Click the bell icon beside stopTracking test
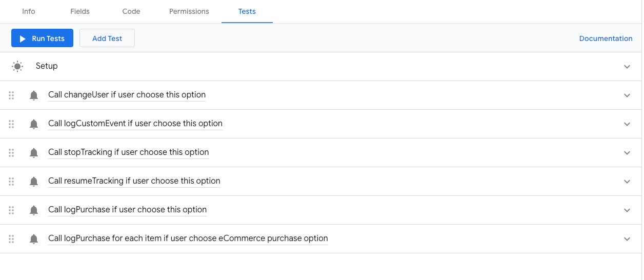The height and width of the screenshot is (280, 644). [34, 153]
